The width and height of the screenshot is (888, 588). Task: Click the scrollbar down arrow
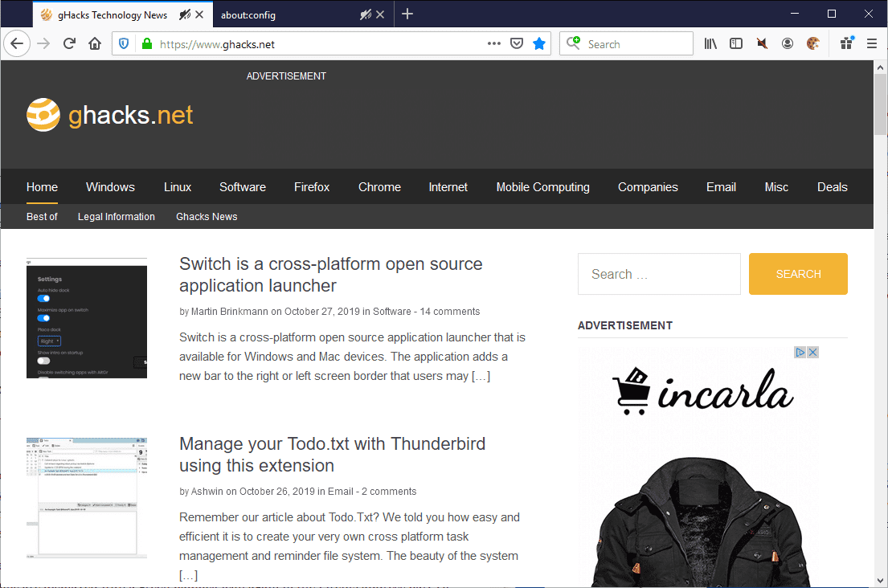880,580
